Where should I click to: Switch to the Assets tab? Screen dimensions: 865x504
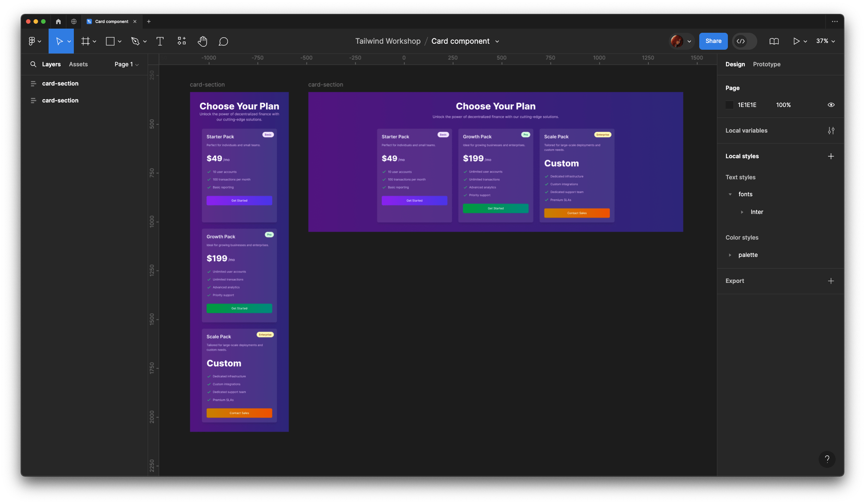(x=78, y=64)
